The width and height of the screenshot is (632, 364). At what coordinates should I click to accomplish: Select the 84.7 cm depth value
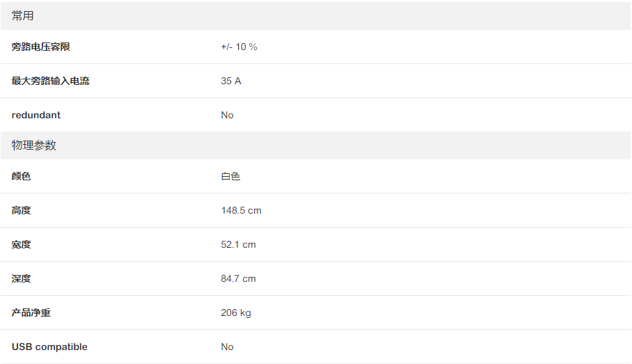point(238,278)
